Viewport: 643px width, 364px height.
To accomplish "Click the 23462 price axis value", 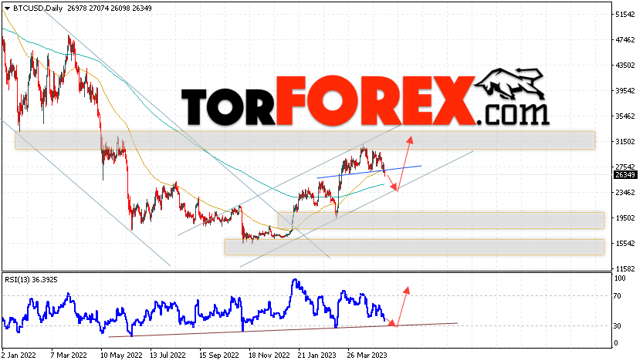I will [625, 192].
